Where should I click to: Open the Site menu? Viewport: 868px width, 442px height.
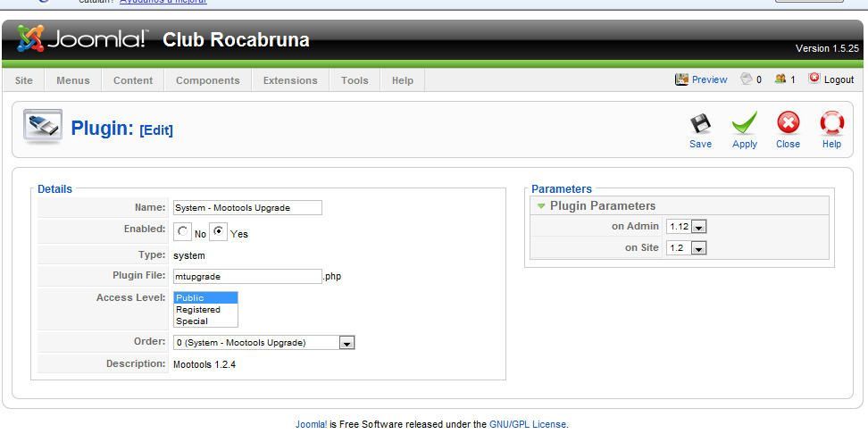[x=24, y=80]
